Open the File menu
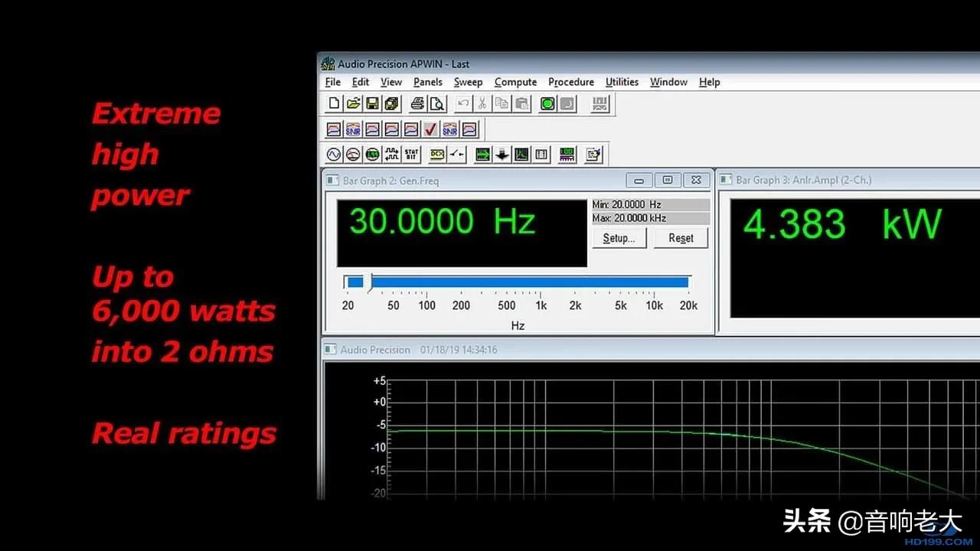 tap(333, 82)
